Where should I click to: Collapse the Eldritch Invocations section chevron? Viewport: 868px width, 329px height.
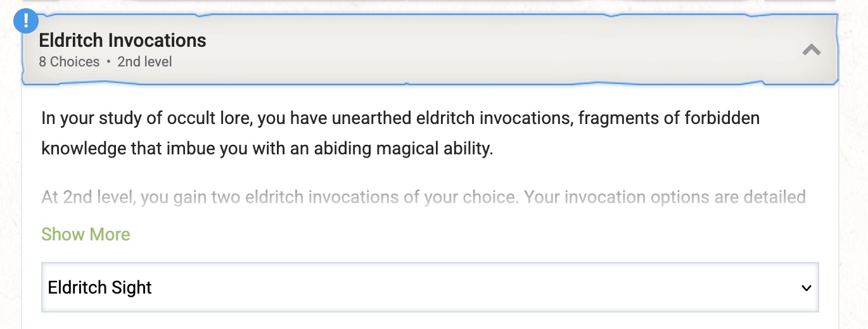click(811, 50)
